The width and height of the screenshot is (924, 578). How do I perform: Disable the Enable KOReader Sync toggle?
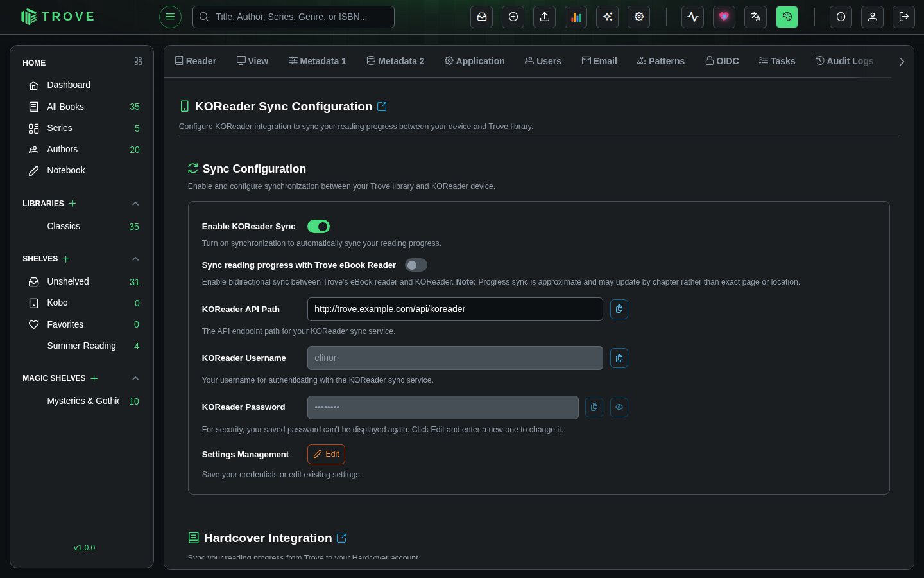pos(319,227)
